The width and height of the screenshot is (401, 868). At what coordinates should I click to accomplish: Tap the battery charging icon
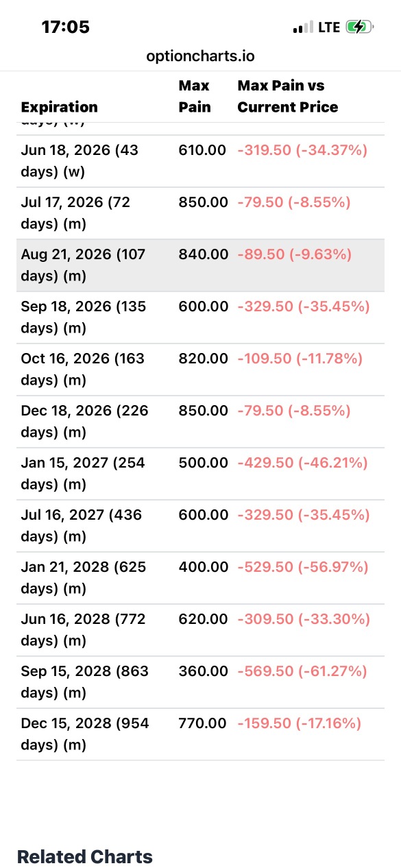click(359, 27)
